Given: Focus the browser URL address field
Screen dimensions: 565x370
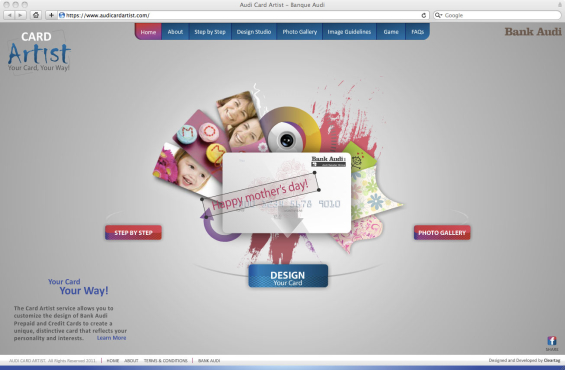Looking at the screenshot, I should pyautogui.click(x=240, y=15).
